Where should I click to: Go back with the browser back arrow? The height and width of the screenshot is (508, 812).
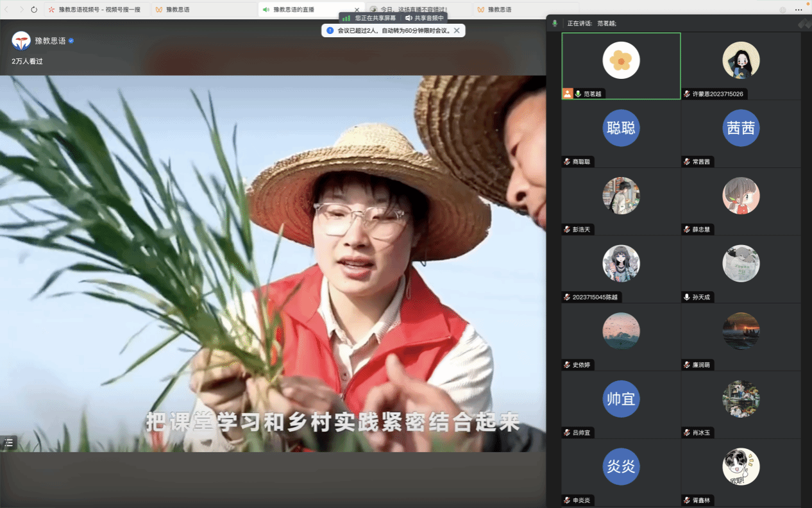(7, 10)
